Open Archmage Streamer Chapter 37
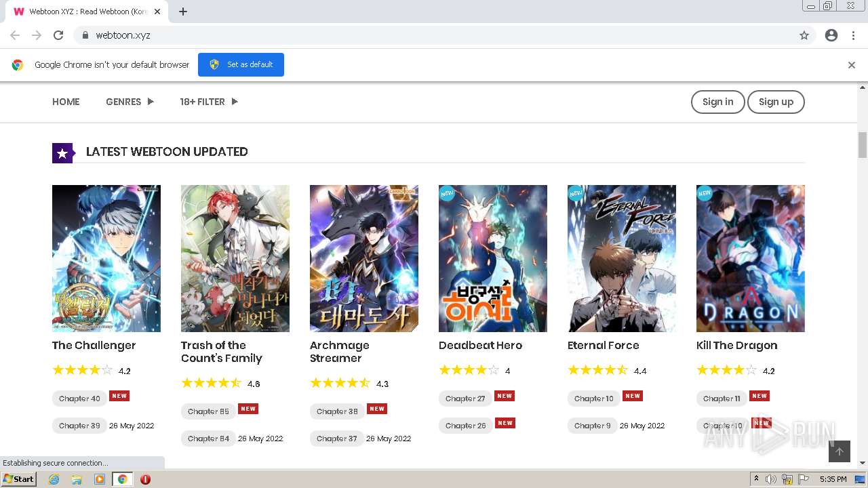 coord(337,439)
